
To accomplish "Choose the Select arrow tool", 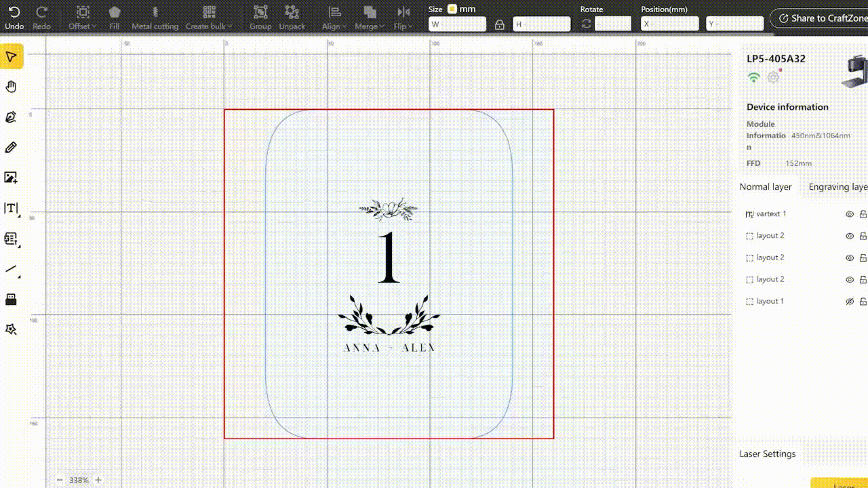I will coord(12,57).
